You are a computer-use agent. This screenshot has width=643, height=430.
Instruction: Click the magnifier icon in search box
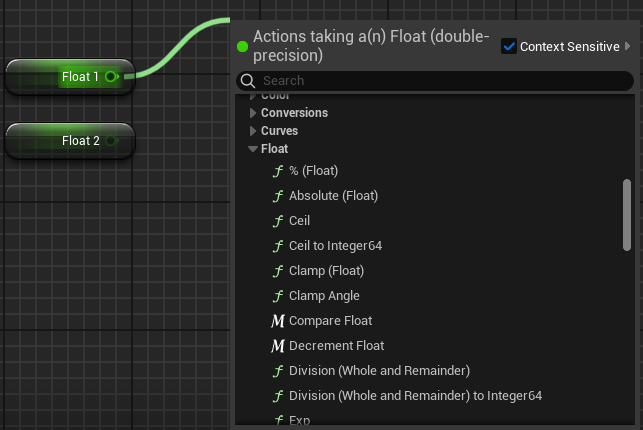click(x=248, y=80)
